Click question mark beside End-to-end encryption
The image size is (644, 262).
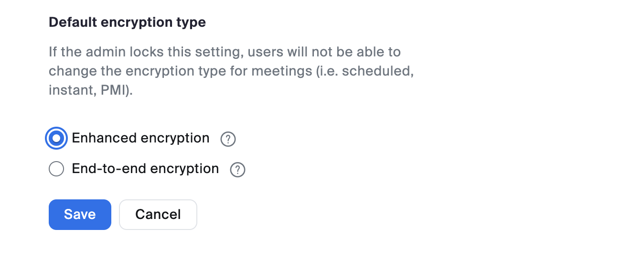tap(237, 170)
